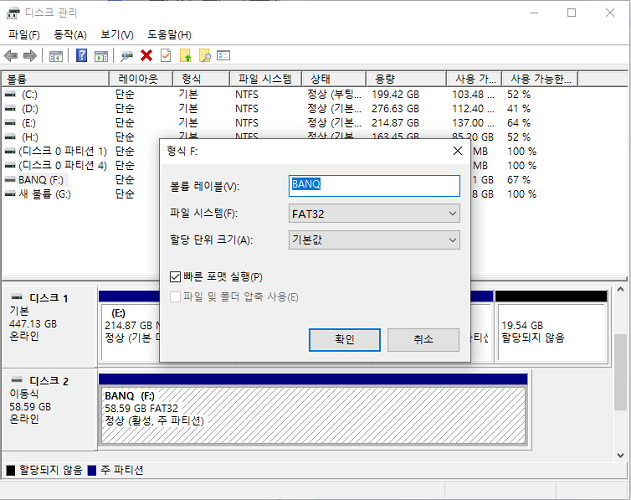Sort by the 레이아웃 column header
Viewport: 631px width, 500px height.
(x=140, y=79)
